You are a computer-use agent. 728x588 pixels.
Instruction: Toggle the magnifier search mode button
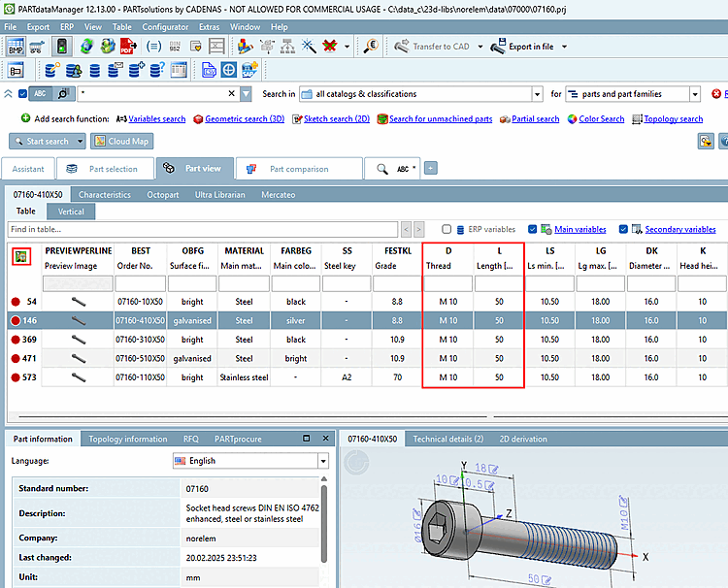click(x=64, y=94)
